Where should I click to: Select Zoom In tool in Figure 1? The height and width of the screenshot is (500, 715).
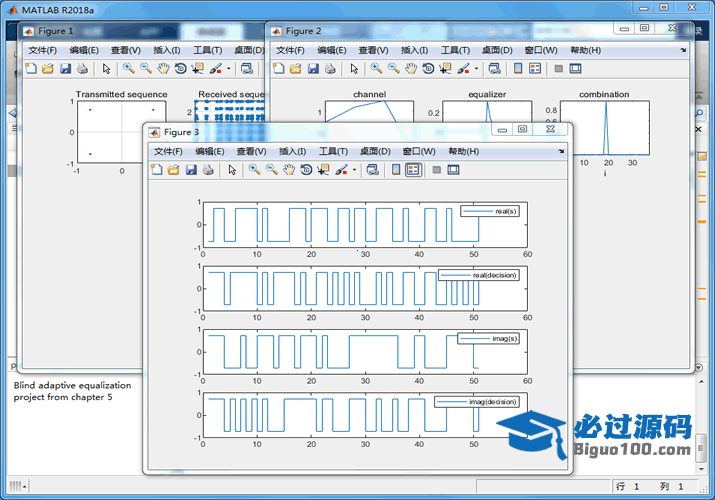129,69
